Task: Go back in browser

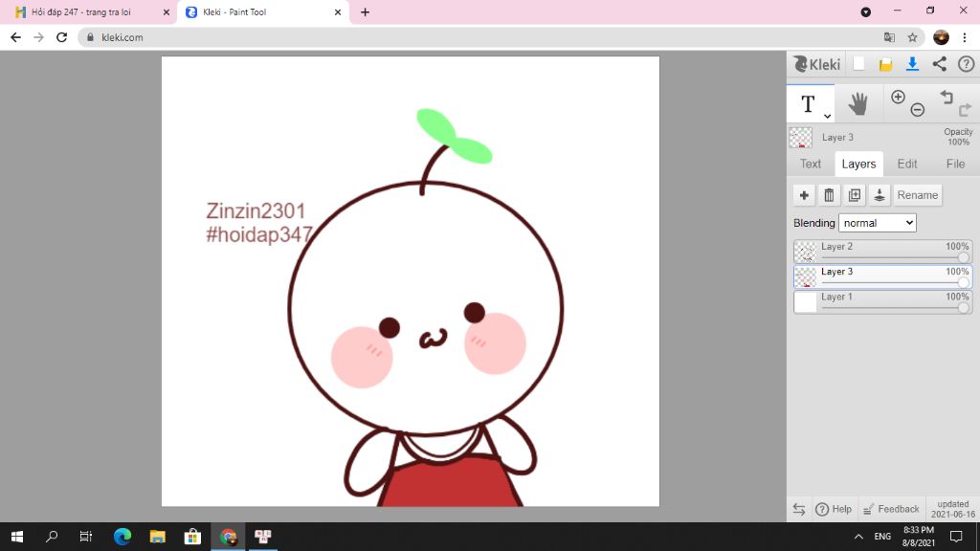Action: click(x=15, y=37)
